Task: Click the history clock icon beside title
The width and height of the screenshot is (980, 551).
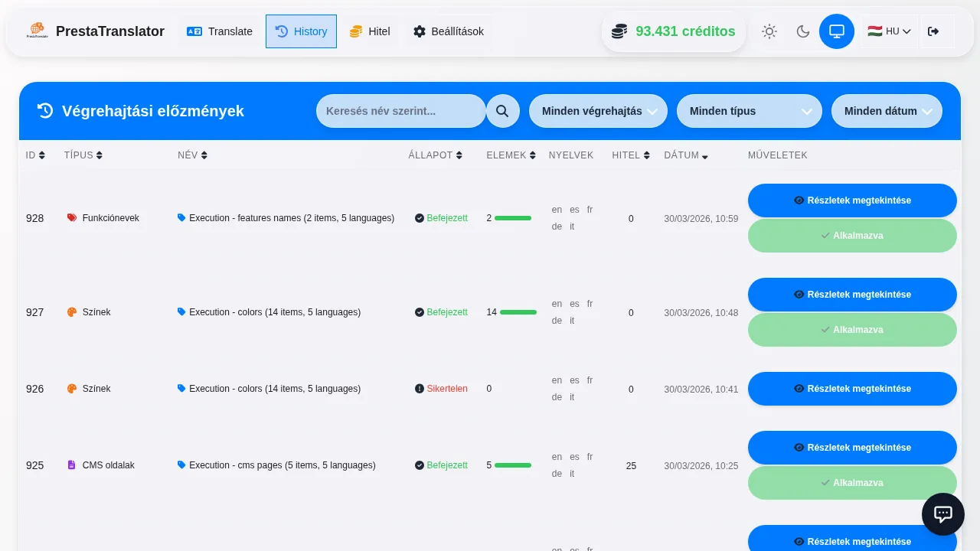Action: [45, 111]
